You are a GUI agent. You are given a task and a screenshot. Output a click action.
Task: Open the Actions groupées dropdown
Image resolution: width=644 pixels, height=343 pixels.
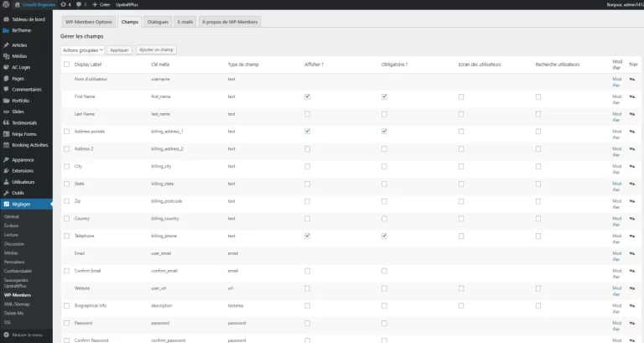tap(82, 50)
